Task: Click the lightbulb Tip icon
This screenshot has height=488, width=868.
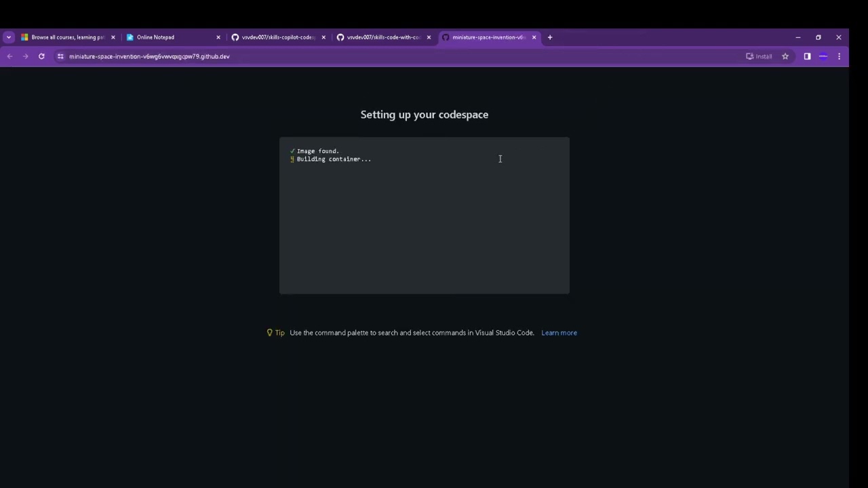Action: click(x=270, y=333)
